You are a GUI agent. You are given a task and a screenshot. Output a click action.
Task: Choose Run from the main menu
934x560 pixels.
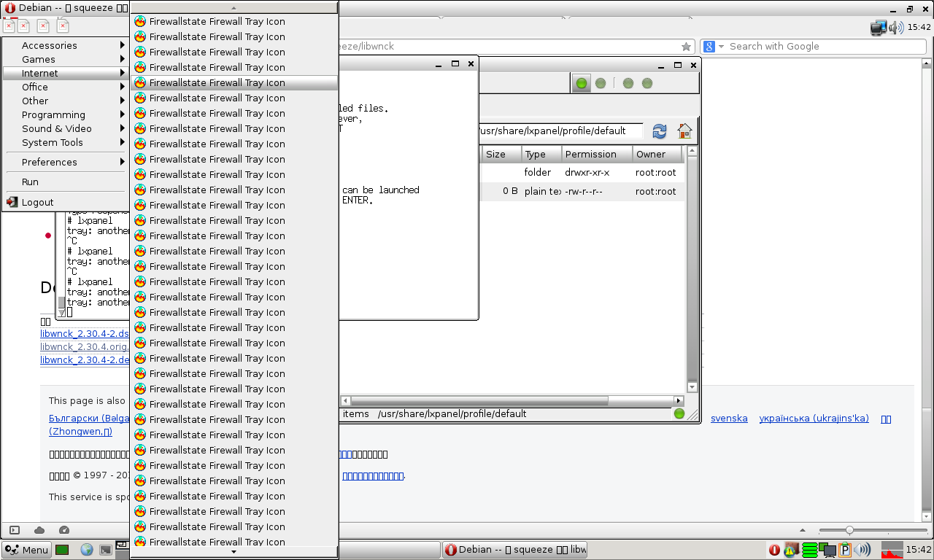[x=65, y=182]
